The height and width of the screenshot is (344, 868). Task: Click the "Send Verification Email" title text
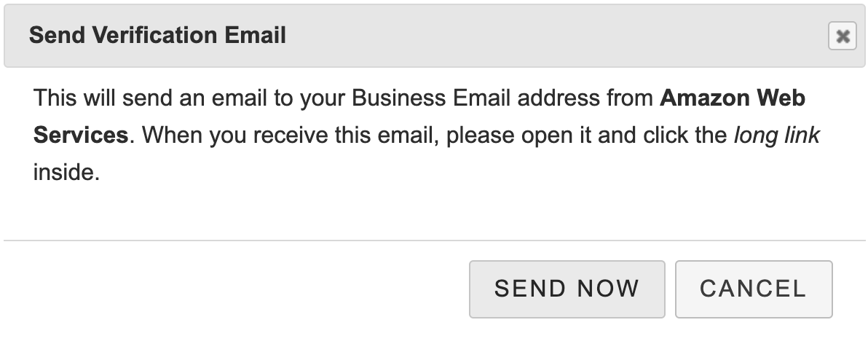click(157, 35)
